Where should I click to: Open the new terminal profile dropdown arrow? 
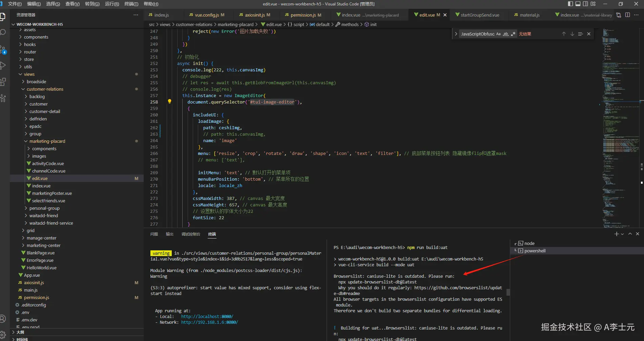(622, 234)
